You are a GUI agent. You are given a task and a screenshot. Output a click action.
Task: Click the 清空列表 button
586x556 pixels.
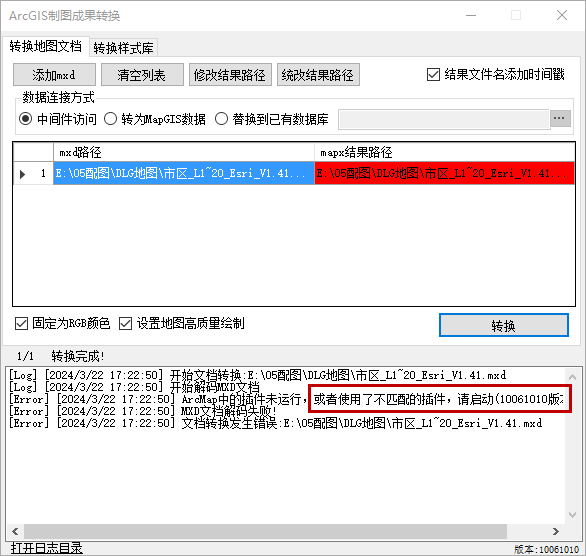click(142, 75)
